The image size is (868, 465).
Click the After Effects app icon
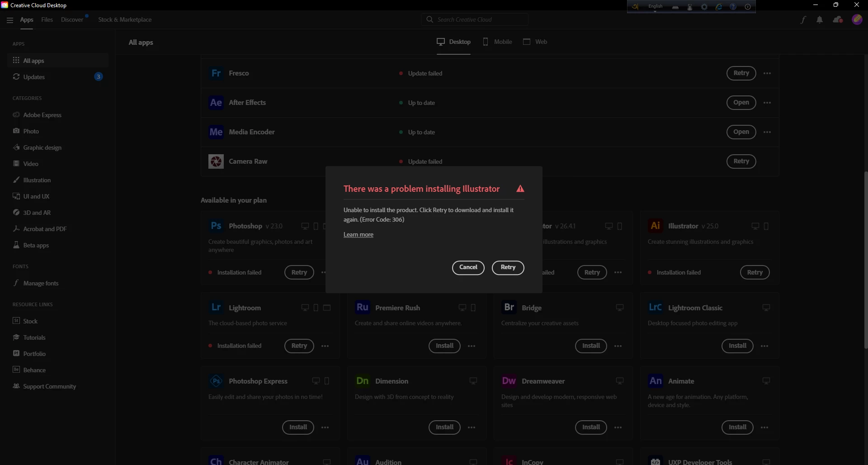[216, 103]
